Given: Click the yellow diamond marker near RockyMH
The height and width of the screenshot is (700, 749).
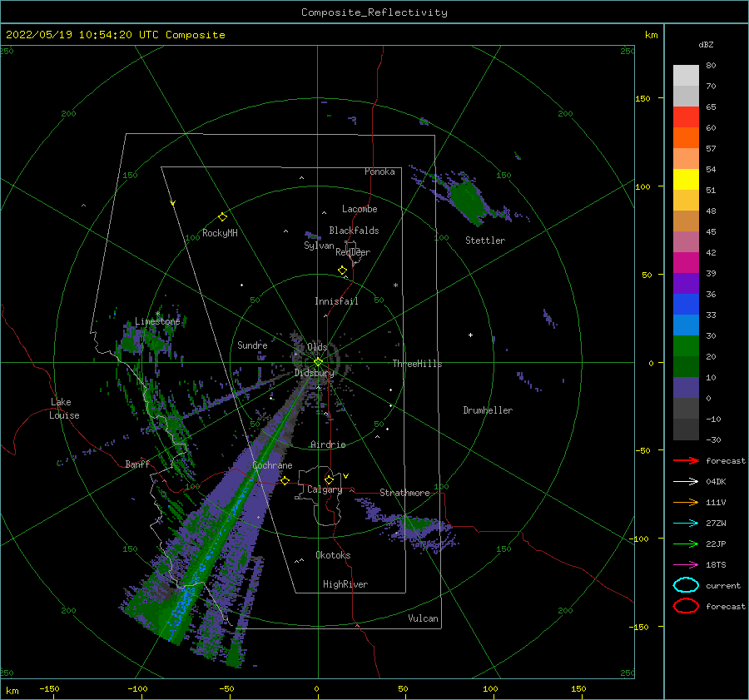Looking at the screenshot, I should [222, 217].
